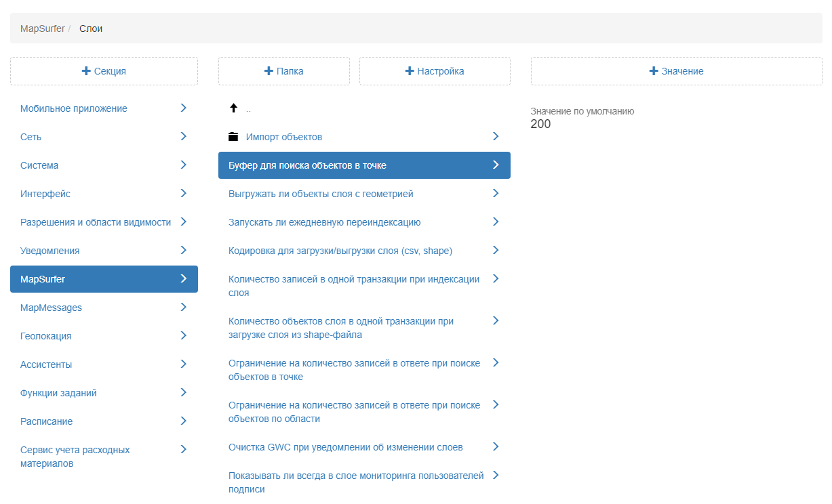Expand chevron next to Сеть

point(183,136)
